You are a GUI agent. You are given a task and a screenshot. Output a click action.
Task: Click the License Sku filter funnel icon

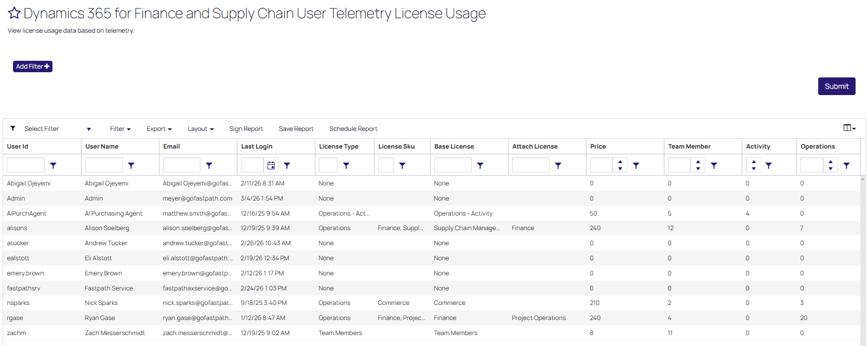pos(402,166)
